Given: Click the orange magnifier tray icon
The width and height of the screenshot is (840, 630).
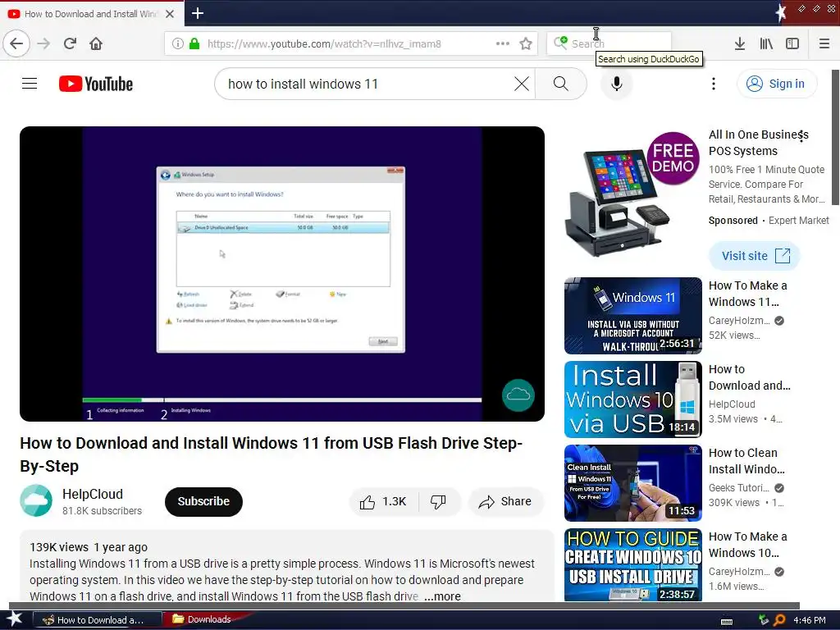Looking at the screenshot, I should [779, 620].
